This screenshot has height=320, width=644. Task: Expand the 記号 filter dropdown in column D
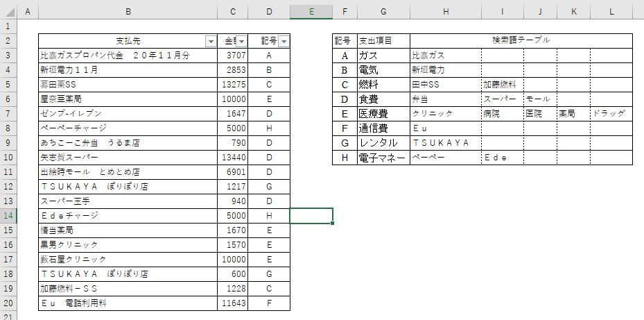point(284,42)
